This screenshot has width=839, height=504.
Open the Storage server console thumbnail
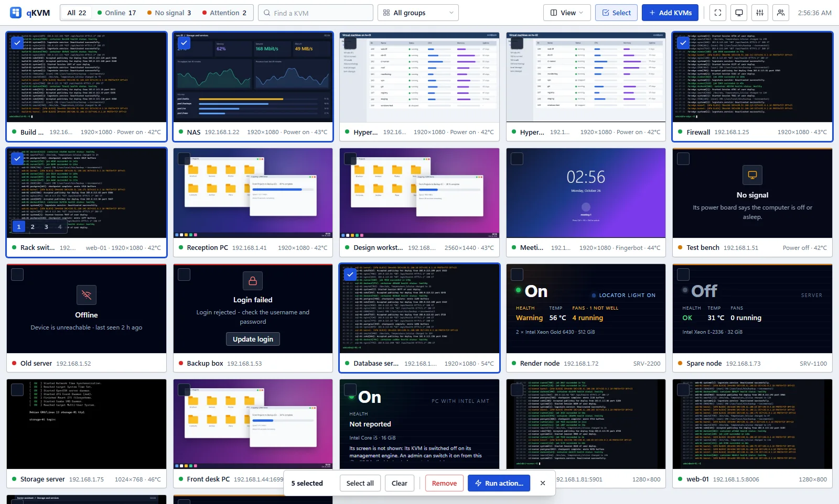[87, 424]
